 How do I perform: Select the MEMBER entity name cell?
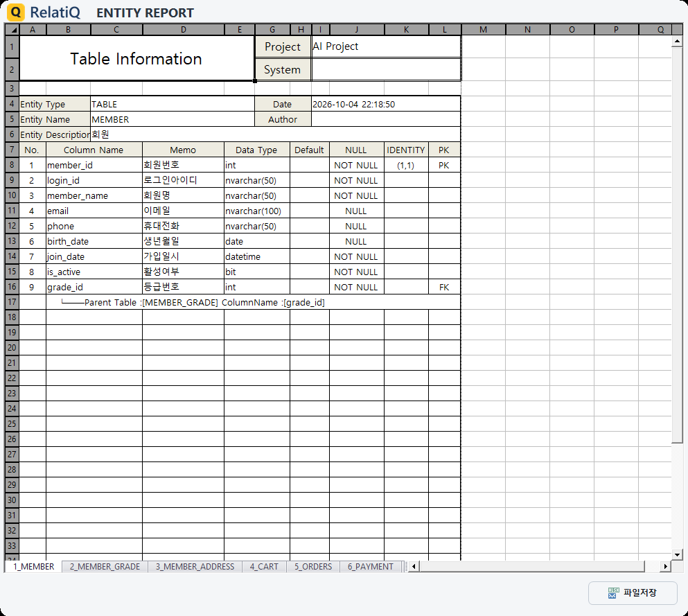tap(173, 119)
